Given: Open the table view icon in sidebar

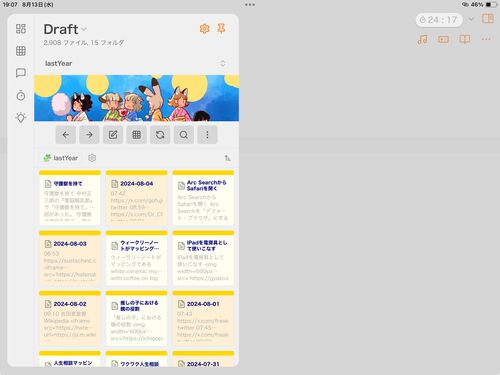Looking at the screenshot, I should [x=21, y=51].
